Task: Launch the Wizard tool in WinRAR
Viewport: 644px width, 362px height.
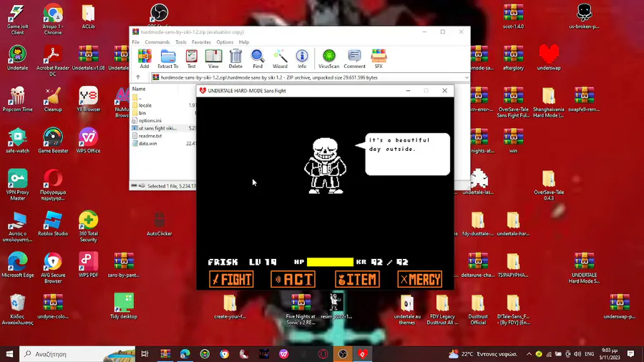Action: tap(280, 59)
